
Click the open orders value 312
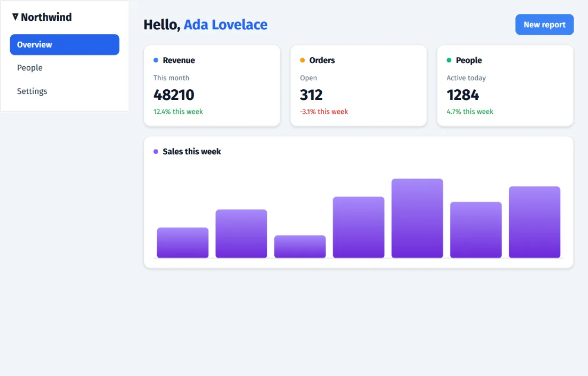point(311,95)
